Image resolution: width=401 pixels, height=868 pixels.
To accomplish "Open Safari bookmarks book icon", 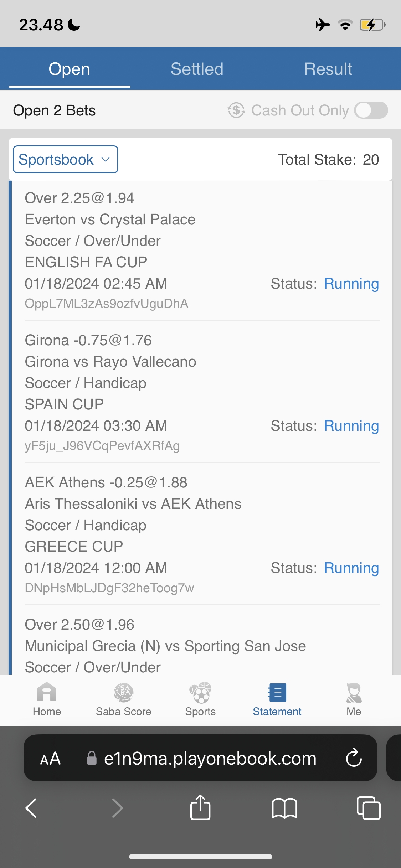I will pos(284,808).
